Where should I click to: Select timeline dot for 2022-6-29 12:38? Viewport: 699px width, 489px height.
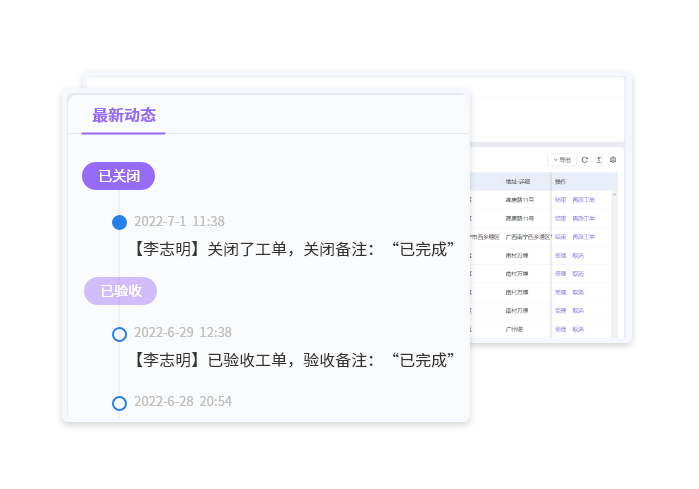coord(119,334)
